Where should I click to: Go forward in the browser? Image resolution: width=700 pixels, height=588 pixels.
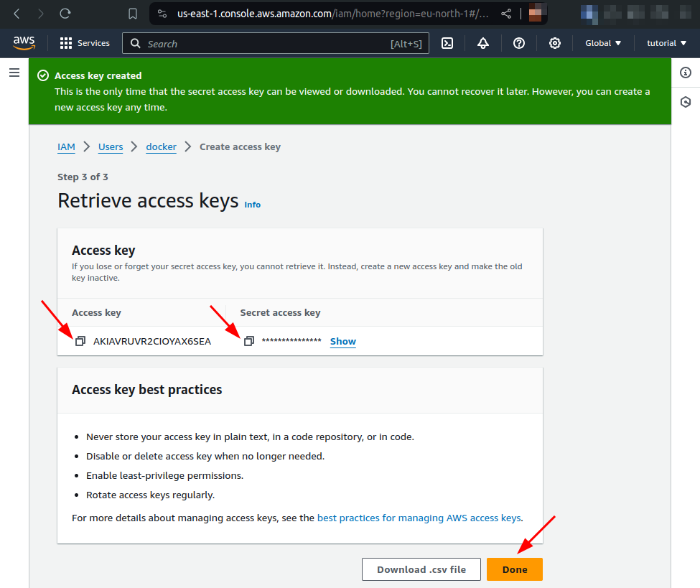click(41, 14)
